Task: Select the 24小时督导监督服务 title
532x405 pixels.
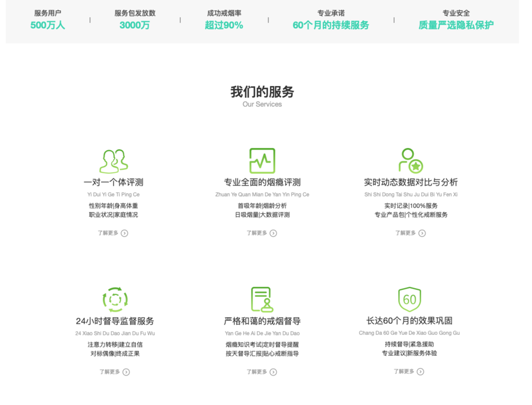Action: 115,321
